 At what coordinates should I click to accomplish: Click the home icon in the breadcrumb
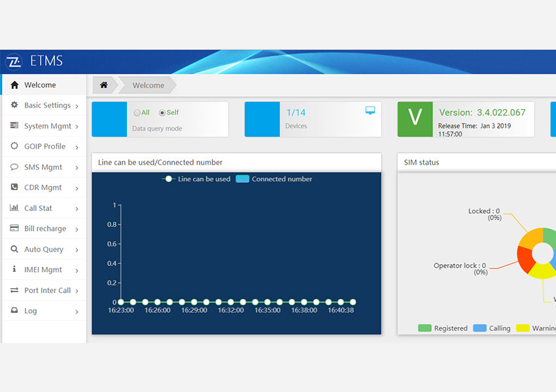[x=103, y=85]
